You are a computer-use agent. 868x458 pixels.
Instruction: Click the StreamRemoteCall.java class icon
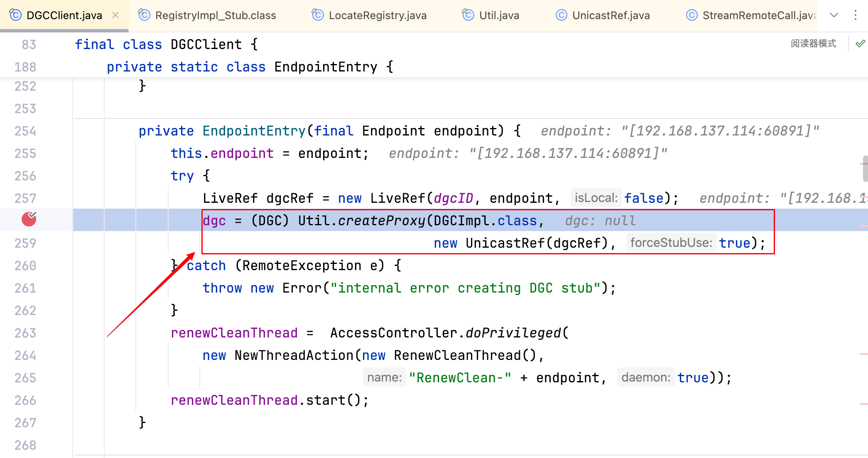tap(691, 15)
